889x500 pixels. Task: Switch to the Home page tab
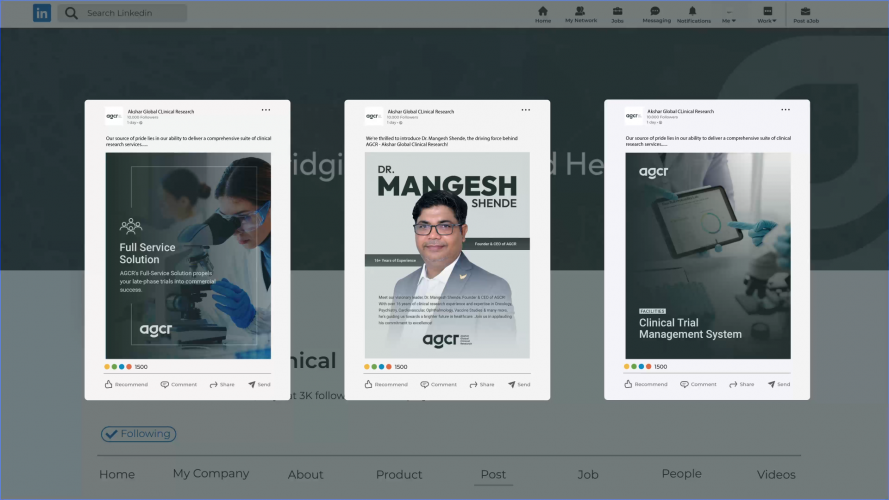tap(117, 474)
